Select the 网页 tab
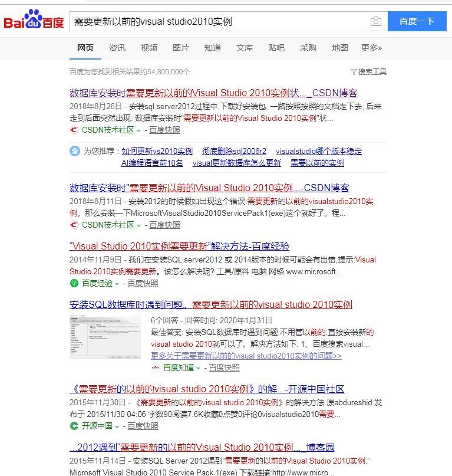452x476 pixels. (x=85, y=48)
